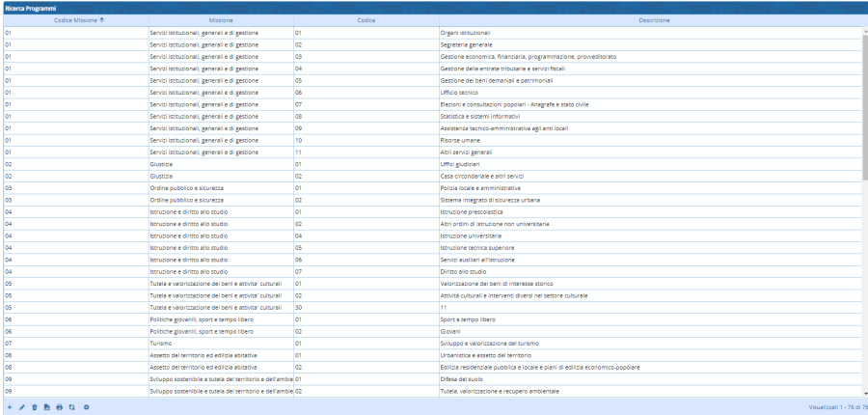Sort by the Descrizione column header
The image size is (868, 415).
(653, 20)
